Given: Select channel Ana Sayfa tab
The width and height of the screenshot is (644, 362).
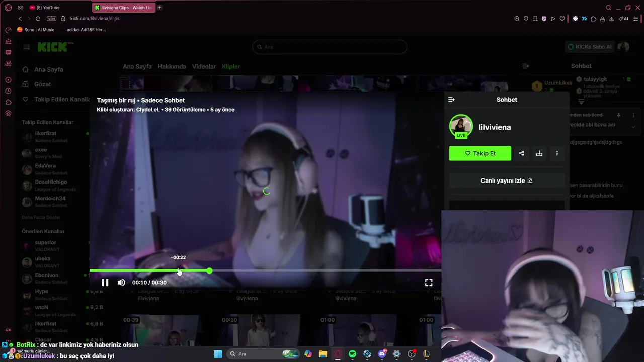Looking at the screenshot, I should pos(137,66).
